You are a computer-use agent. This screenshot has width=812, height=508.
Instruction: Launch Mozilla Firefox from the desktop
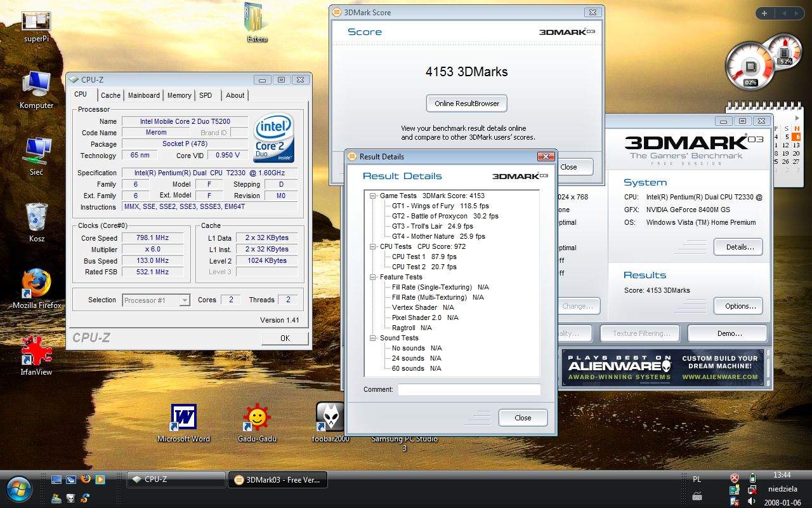coord(36,289)
